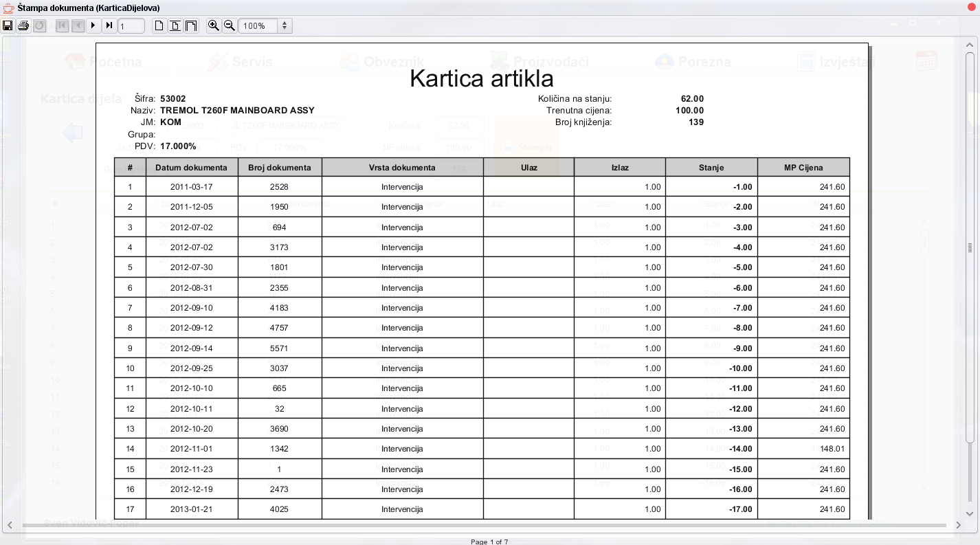Click the current price value '100.00'

click(x=689, y=110)
